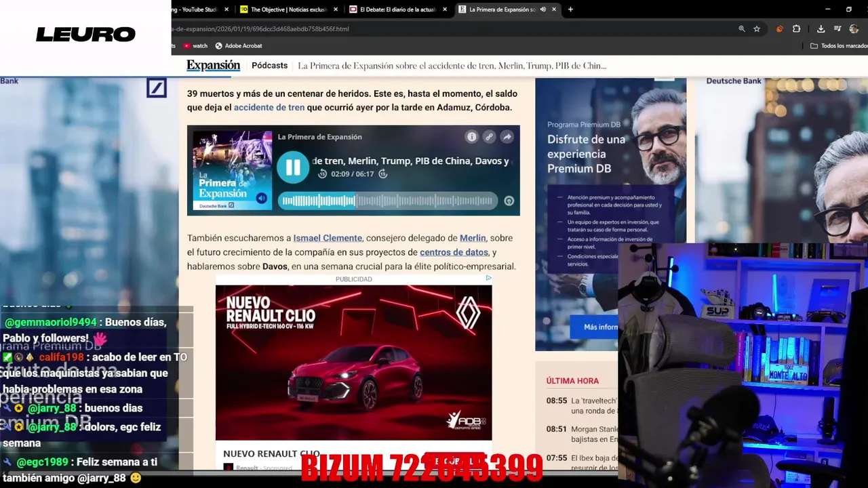Click the Nuevo Renault Clio ad banner
The image size is (868, 488).
point(353,363)
